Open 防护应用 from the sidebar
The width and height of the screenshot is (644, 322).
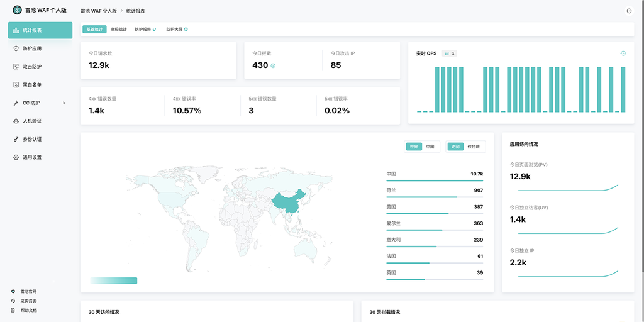click(31, 48)
